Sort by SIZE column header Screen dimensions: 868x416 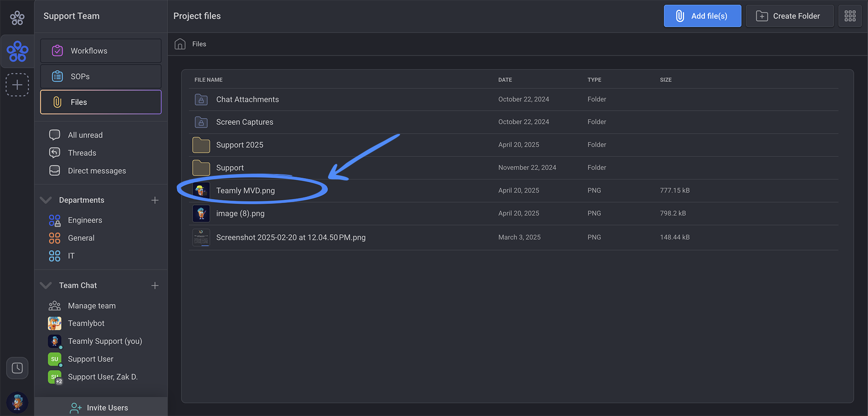pyautogui.click(x=666, y=80)
